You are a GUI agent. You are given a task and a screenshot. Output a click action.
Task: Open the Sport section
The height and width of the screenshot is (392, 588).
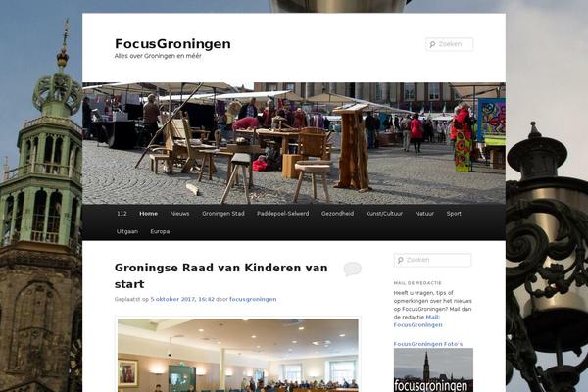tap(454, 214)
